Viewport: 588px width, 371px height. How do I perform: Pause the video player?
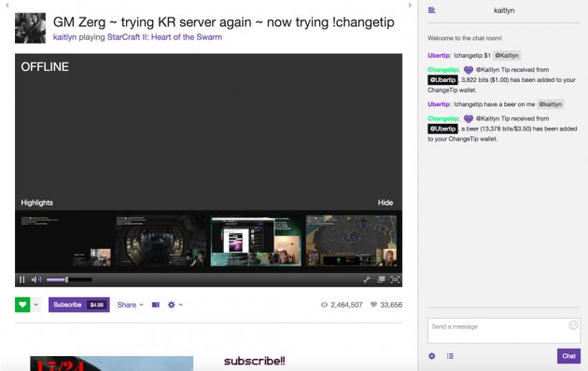pos(21,280)
